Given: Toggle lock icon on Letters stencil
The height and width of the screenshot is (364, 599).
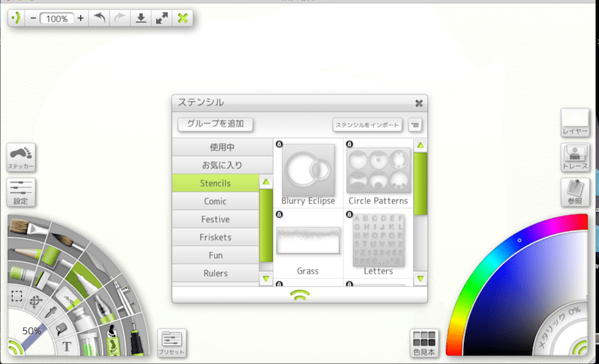Looking at the screenshot, I should [349, 214].
